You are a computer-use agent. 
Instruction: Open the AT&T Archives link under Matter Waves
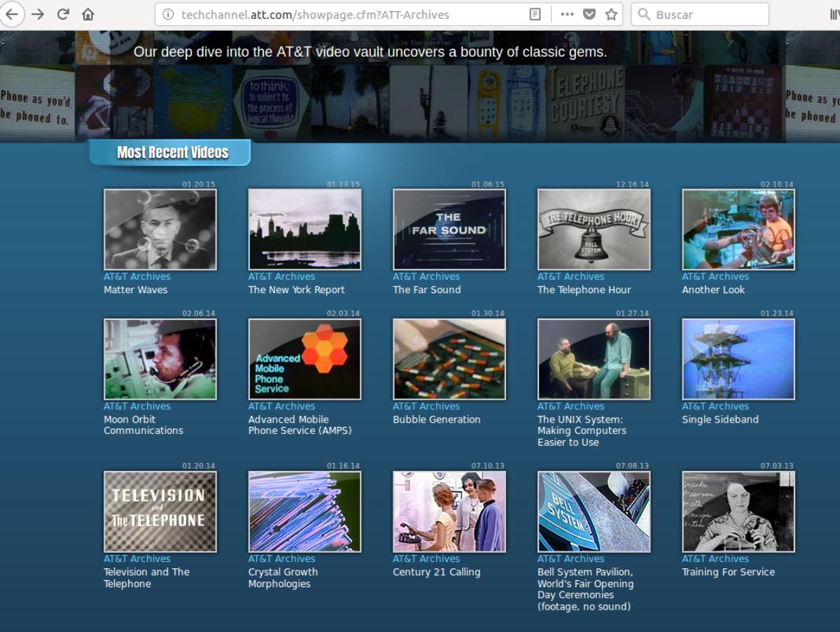click(136, 276)
